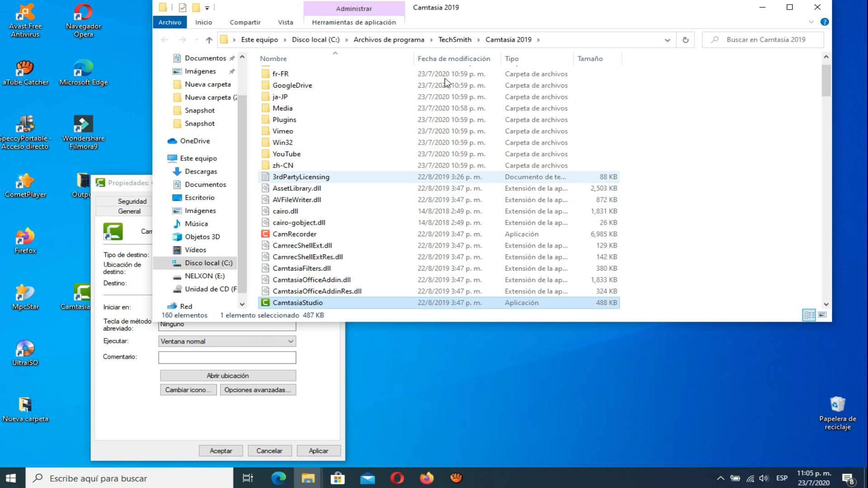868x488 pixels.
Task: Open the Ejecutar Ventana normal dropdown
Action: tap(227, 342)
